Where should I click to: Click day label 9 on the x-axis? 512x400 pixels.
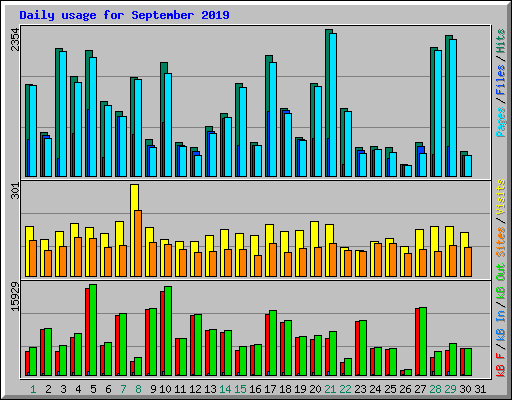(x=153, y=389)
